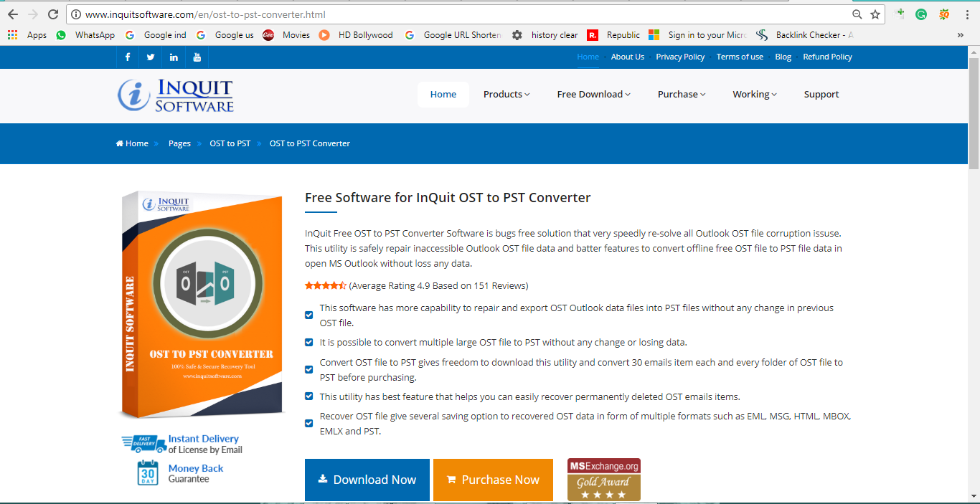Click the Purchase Now button
Image resolution: width=980 pixels, height=504 pixels.
[493, 480]
